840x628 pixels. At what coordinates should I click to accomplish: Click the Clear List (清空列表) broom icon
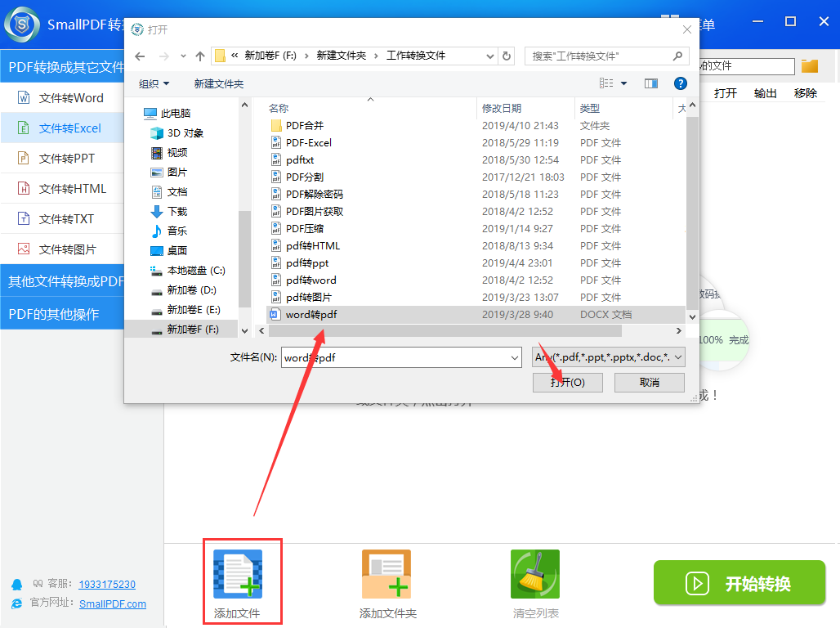534,574
